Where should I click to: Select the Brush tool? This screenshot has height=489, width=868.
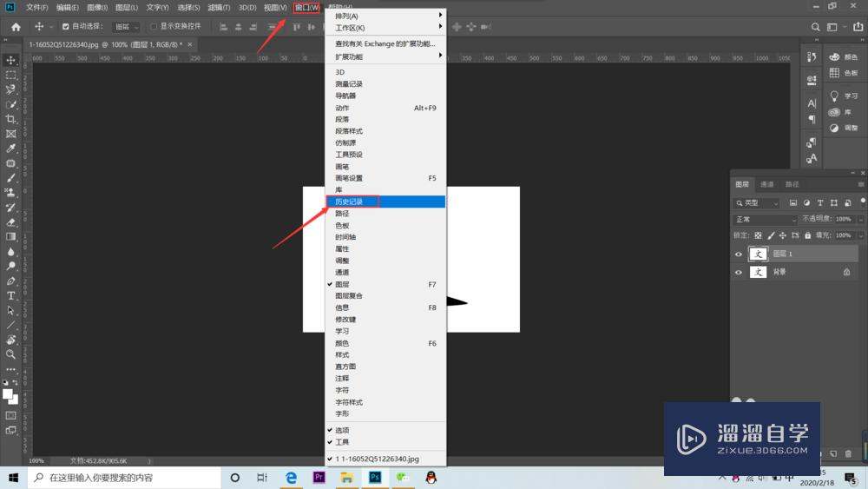click(10, 178)
